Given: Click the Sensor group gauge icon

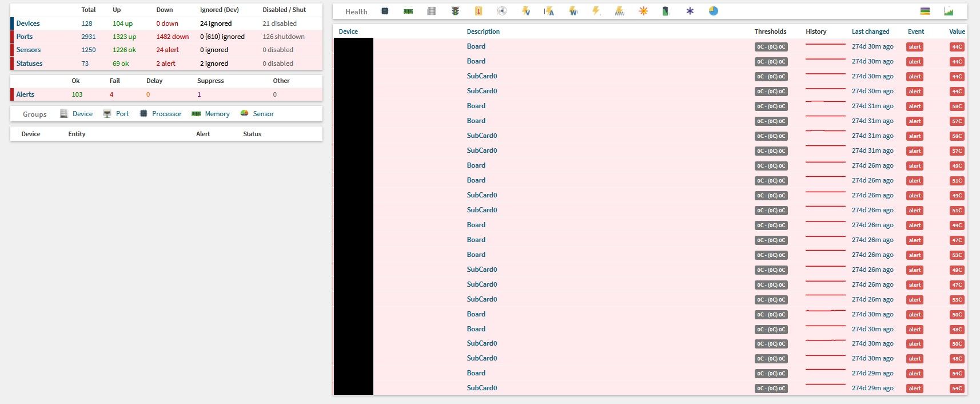Looking at the screenshot, I should point(244,113).
